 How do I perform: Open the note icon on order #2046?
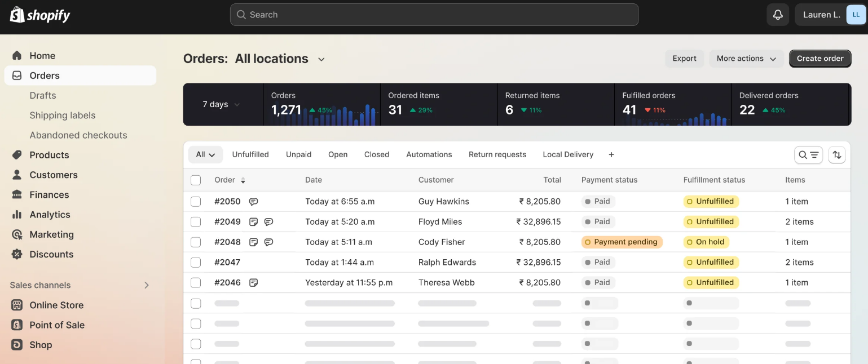click(253, 282)
